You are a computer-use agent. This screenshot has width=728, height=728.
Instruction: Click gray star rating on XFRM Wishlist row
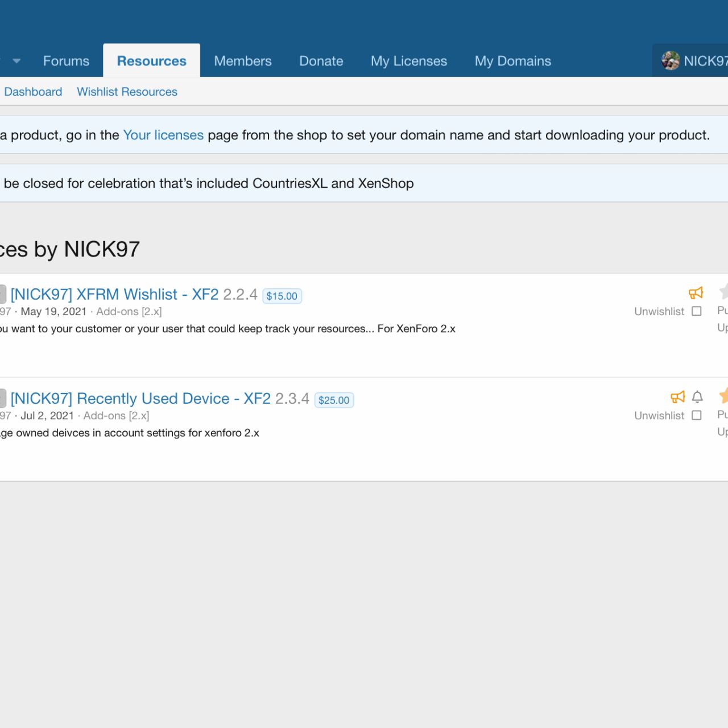click(x=723, y=292)
